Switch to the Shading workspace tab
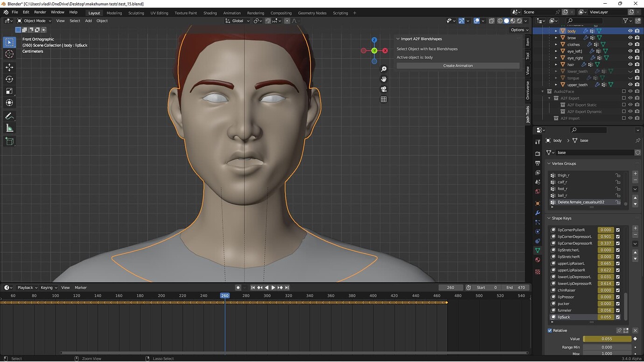 pyautogui.click(x=210, y=13)
